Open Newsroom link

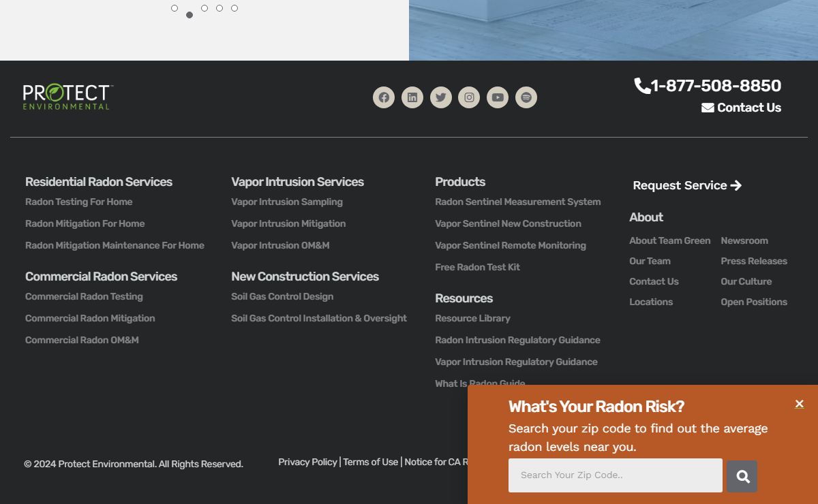click(x=744, y=240)
